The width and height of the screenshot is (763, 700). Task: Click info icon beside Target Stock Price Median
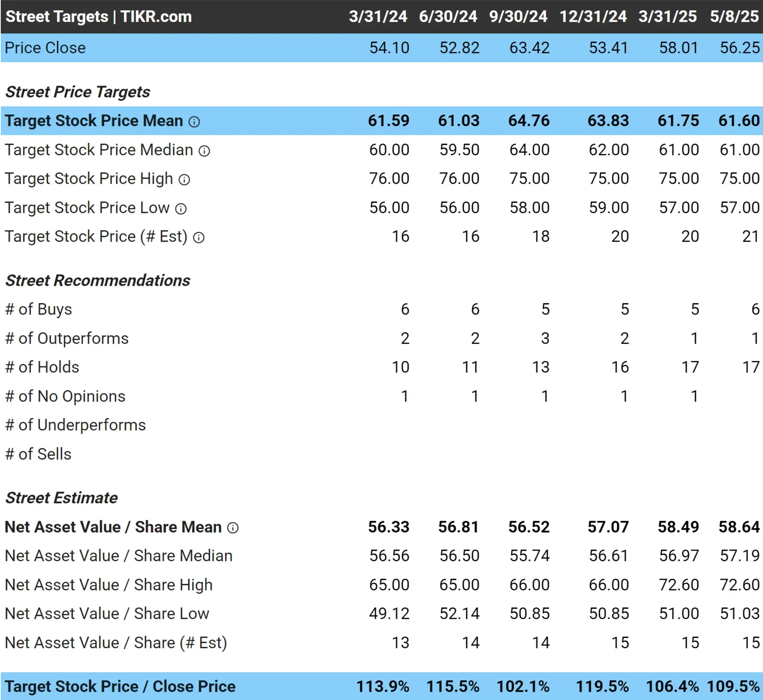(204, 151)
